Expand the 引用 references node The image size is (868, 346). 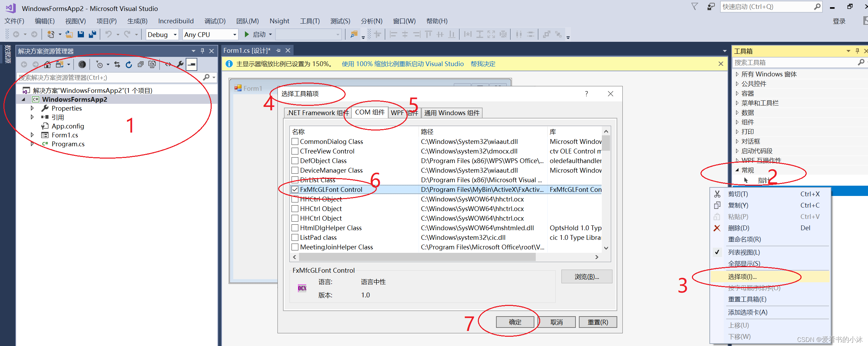point(32,117)
